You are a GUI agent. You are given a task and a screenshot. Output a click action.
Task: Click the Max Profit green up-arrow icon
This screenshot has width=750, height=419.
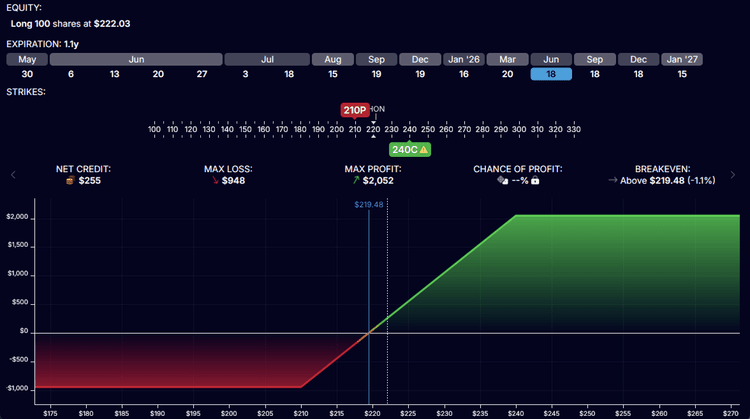click(x=356, y=180)
